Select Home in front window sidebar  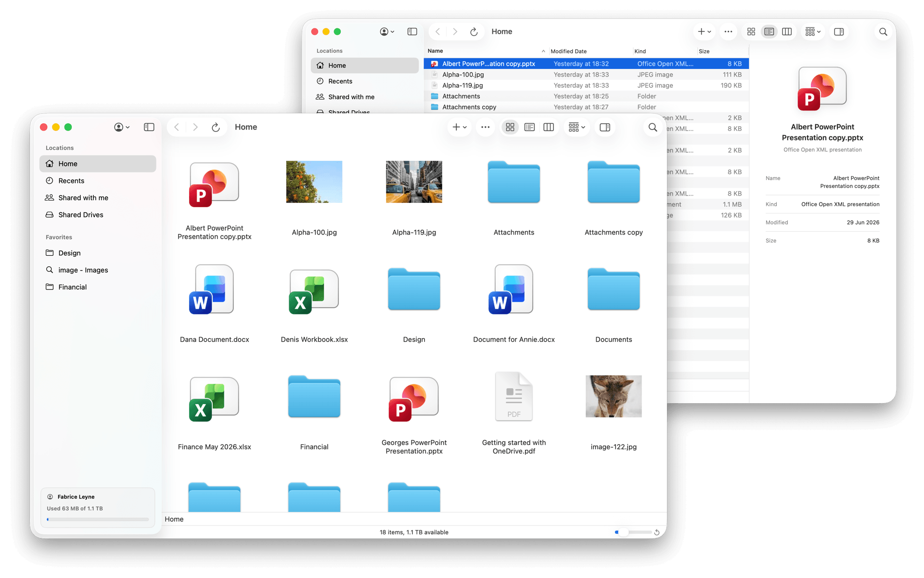(x=98, y=164)
